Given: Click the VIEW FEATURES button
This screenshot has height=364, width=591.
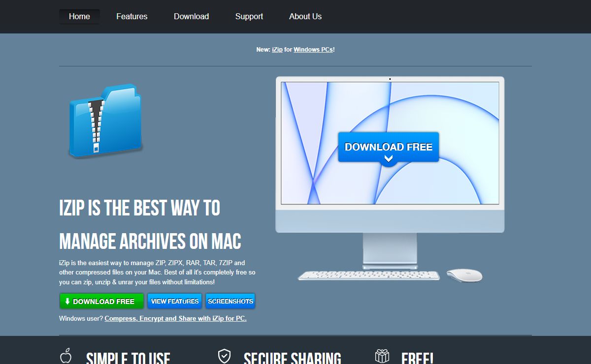Looking at the screenshot, I should point(175,302).
